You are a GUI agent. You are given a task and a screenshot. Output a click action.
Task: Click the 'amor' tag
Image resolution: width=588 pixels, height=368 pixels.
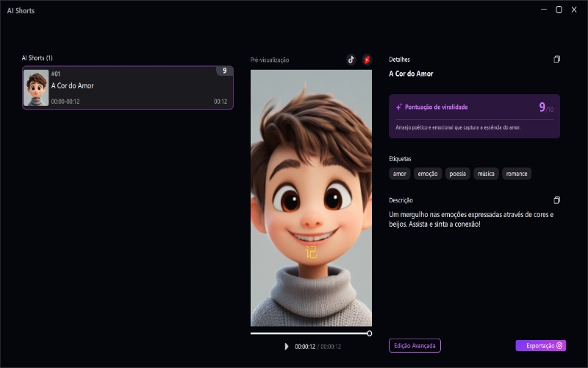pos(400,174)
